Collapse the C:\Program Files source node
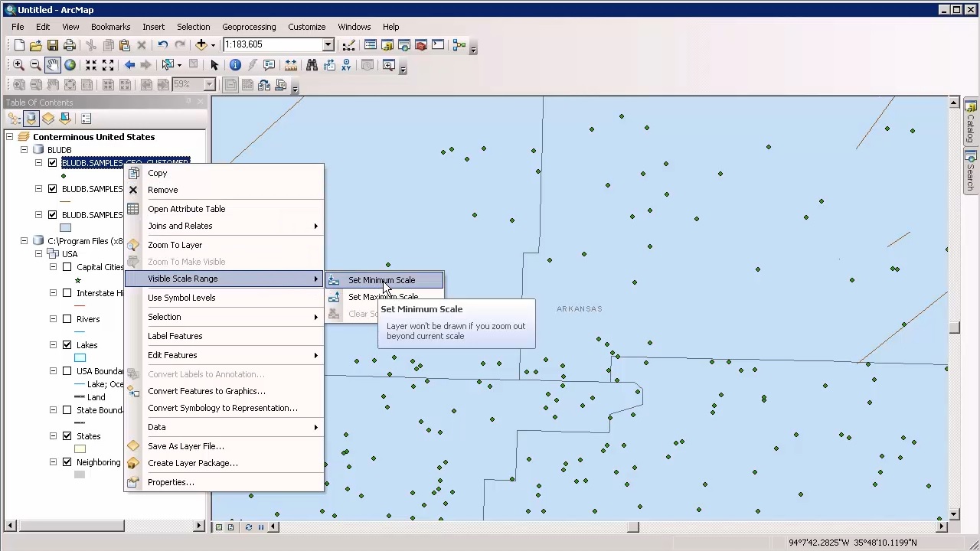 click(x=24, y=241)
